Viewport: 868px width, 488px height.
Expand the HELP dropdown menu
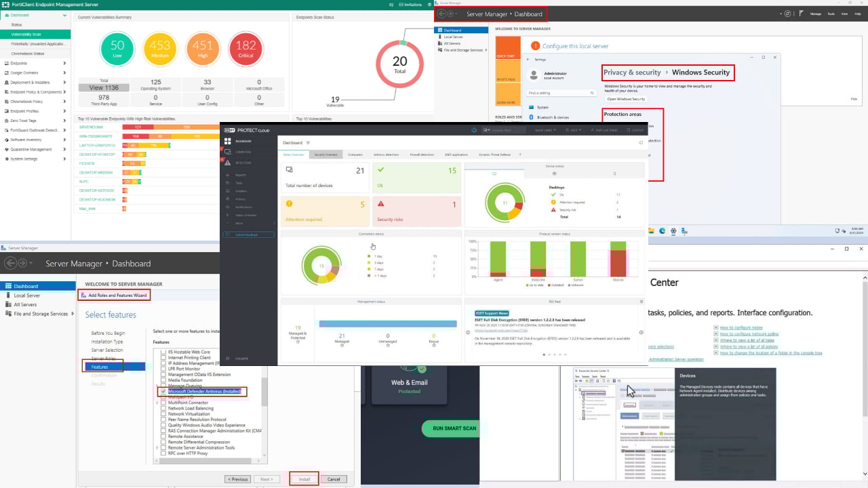pos(572,130)
